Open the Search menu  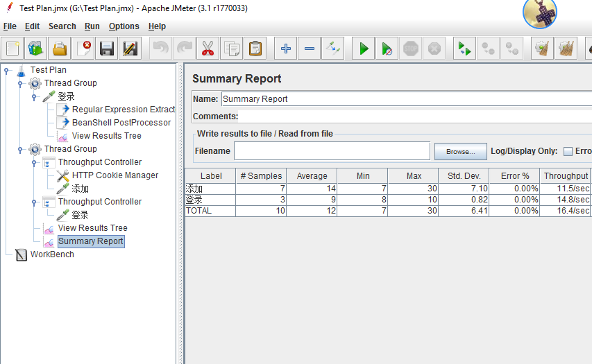pos(62,26)
